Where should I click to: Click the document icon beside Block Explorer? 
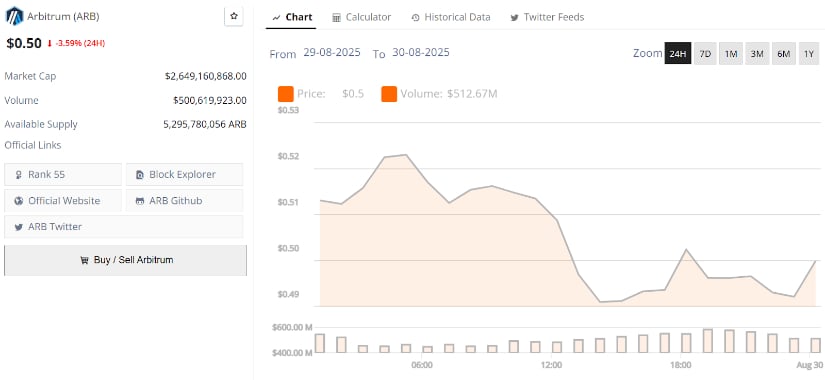(x=140, y=175)
